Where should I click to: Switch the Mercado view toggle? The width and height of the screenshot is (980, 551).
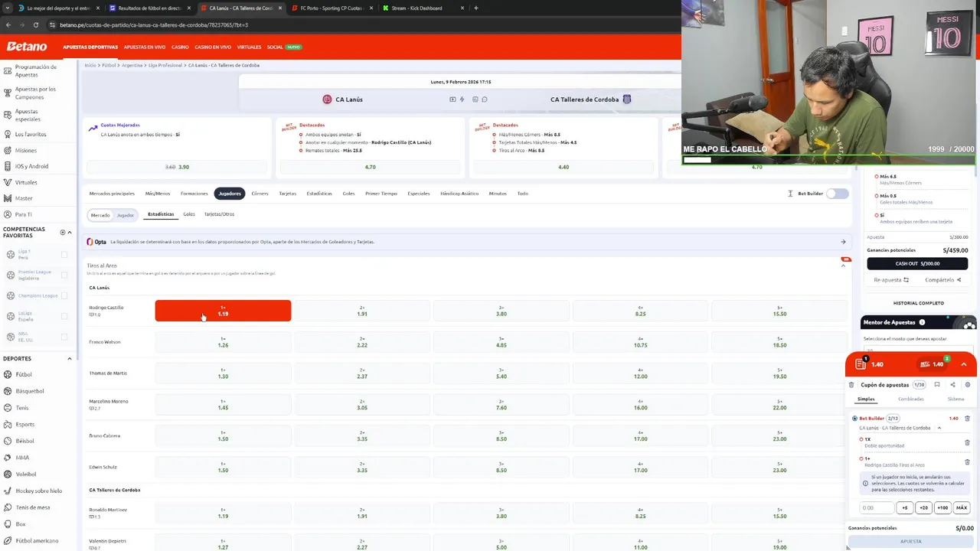tap(100, 215)
